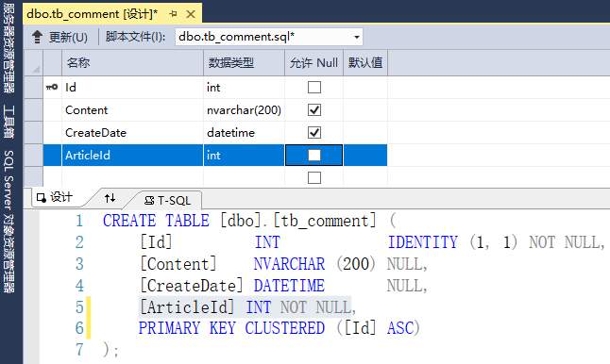Click IDENTITY keyword in line 2

pos(422,242)
